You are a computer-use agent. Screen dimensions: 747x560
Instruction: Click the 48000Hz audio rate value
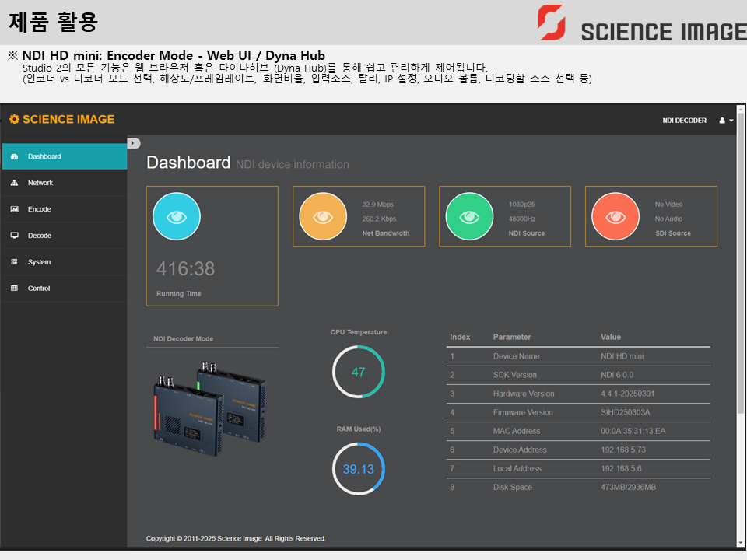coord(522,219)
